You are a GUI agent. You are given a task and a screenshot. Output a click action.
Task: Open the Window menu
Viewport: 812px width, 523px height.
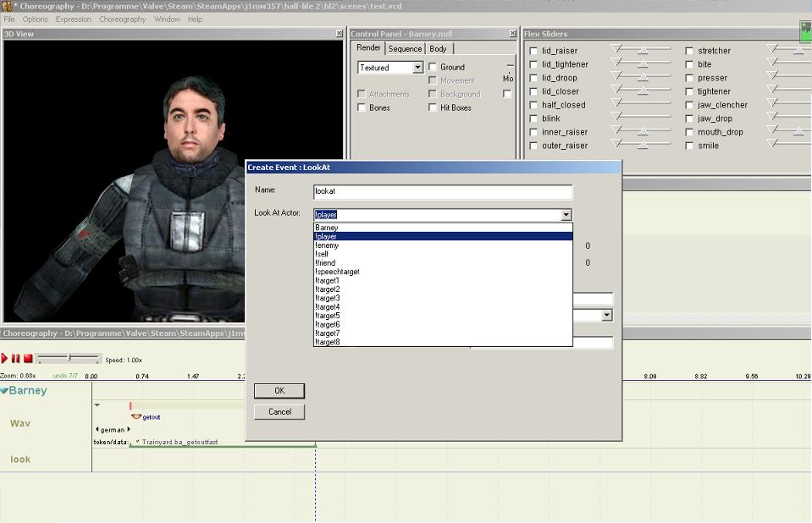[x=167, y=19]
